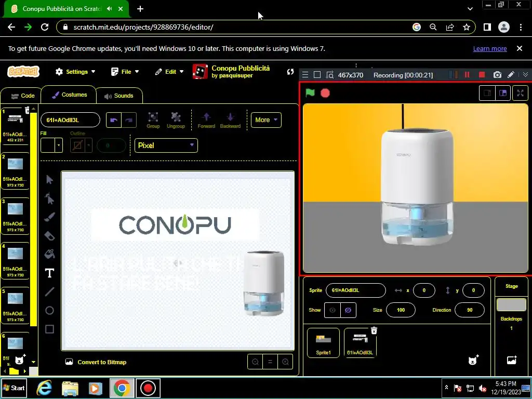The image size is (532, 399).
Task: Select the Eraser tool
Action: tap(49, 236)
